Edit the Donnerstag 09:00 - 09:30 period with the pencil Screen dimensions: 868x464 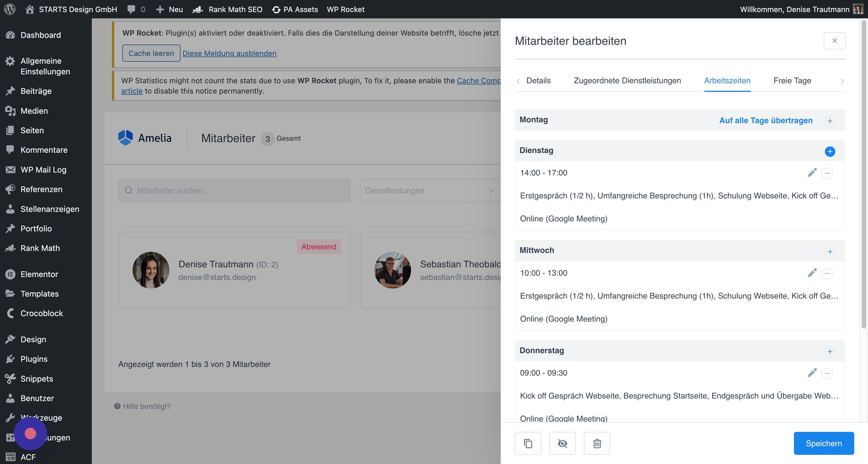click(x=812, y=372)
